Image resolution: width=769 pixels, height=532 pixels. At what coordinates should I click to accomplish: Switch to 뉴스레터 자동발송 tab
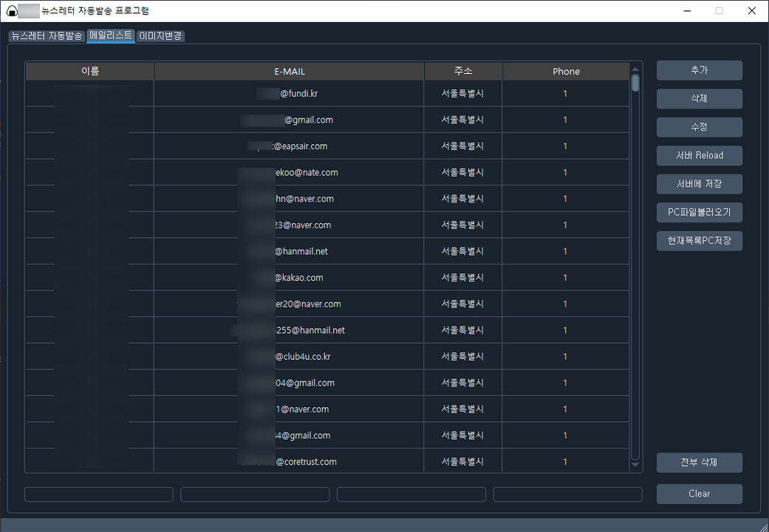pyautogui.click(x=47, y=36)
